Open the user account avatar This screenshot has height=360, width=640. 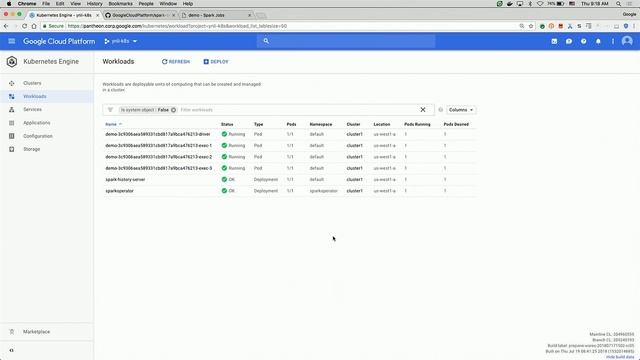coord(627,41)
